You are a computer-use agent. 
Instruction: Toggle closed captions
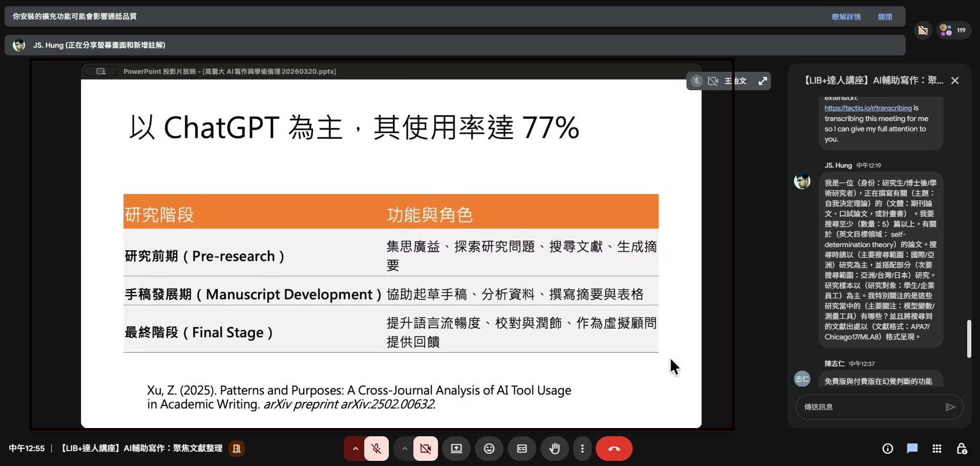522,449
